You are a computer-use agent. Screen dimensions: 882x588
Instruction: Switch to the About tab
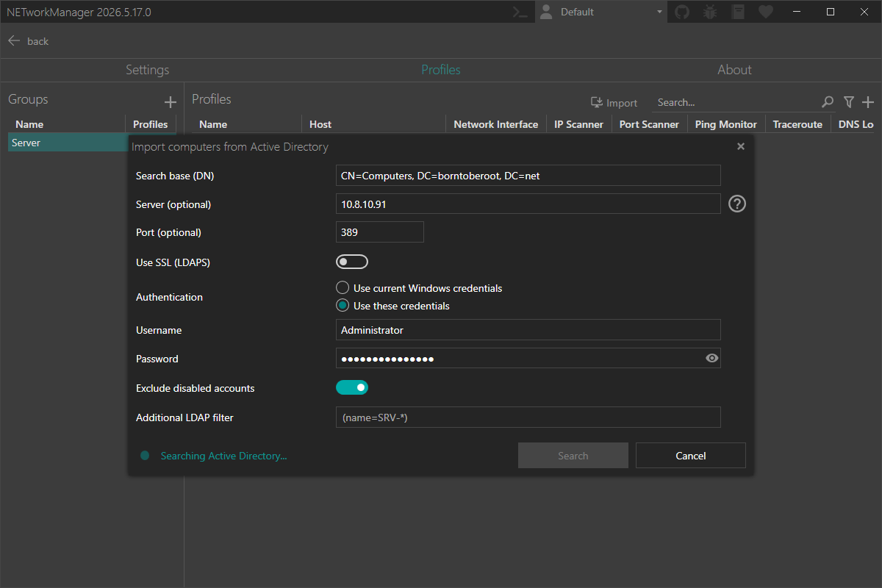734,70
